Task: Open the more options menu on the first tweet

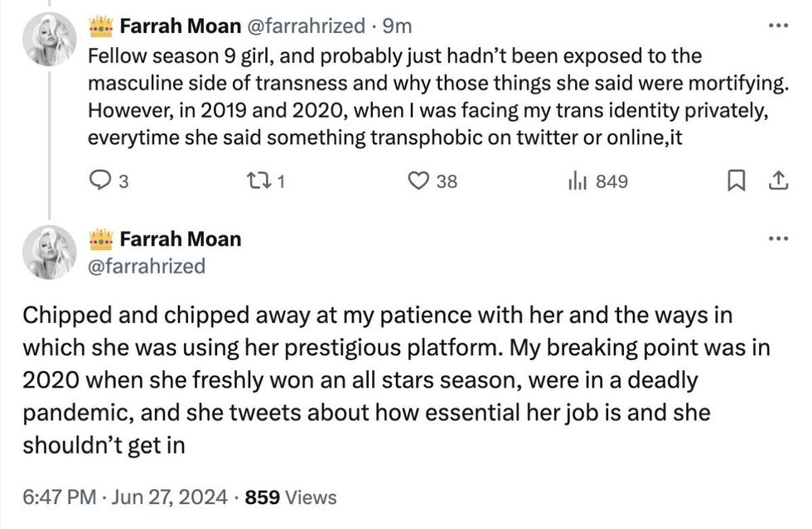Action: point(778,25)
